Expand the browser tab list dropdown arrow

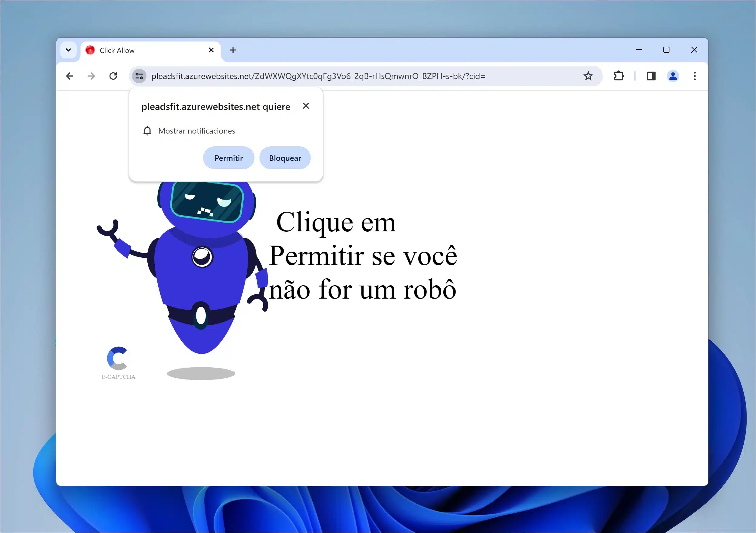click(67, 50)
